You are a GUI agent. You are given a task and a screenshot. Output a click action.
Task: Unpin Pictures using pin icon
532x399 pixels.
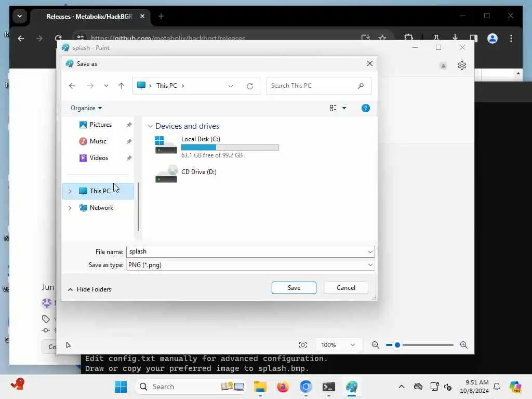pyautogui.click(x=129, y=125)
